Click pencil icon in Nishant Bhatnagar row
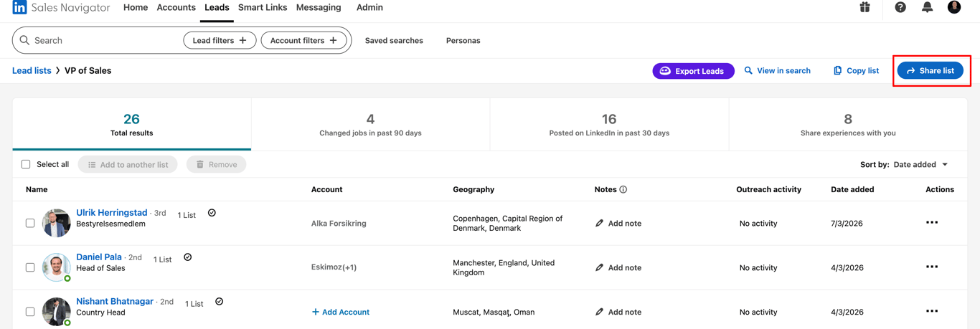The width and height of the screenshot is (980, 329). coord(599,312)
